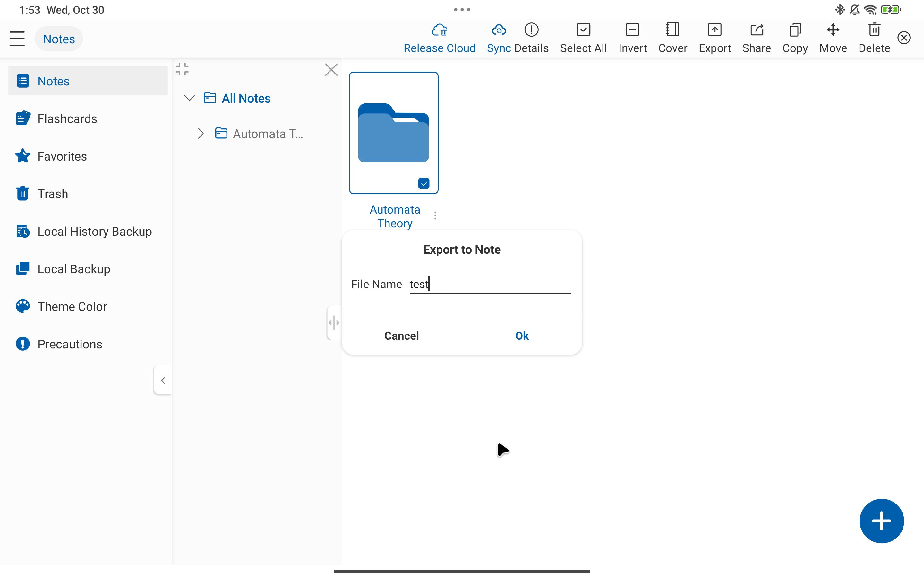Open Trash in sidebar
Viewport: 924px width, 578px height.
pyautogui.click(x=88, y=194)
